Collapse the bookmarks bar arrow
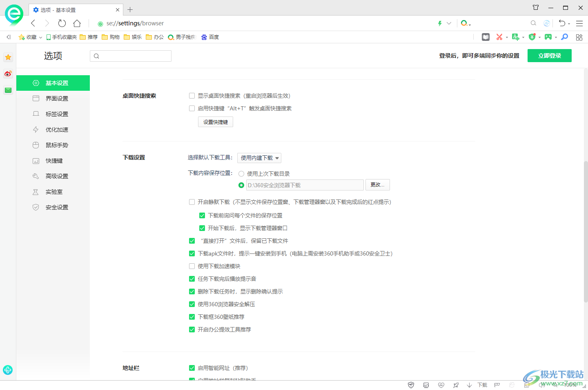The width and height of the screenshot is (588, 390). coord(8,37)
